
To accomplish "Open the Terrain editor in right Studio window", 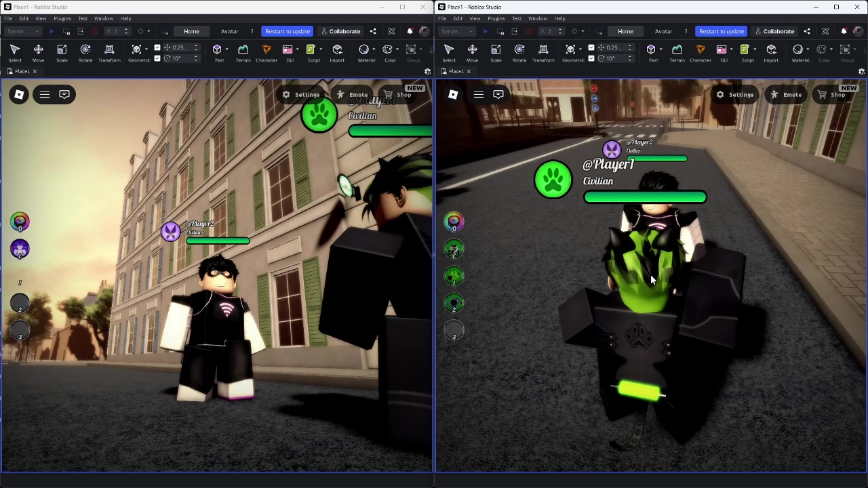I will [677, 53].
